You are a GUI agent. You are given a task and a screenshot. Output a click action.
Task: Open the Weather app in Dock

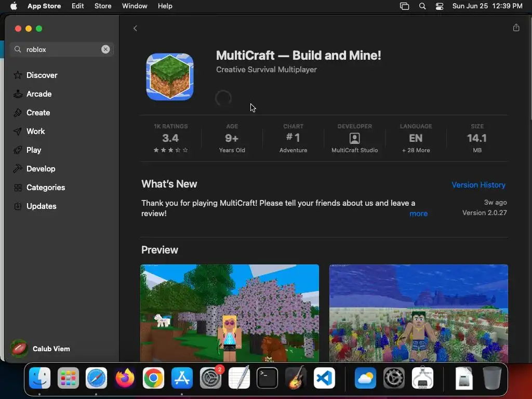(365, 378)
